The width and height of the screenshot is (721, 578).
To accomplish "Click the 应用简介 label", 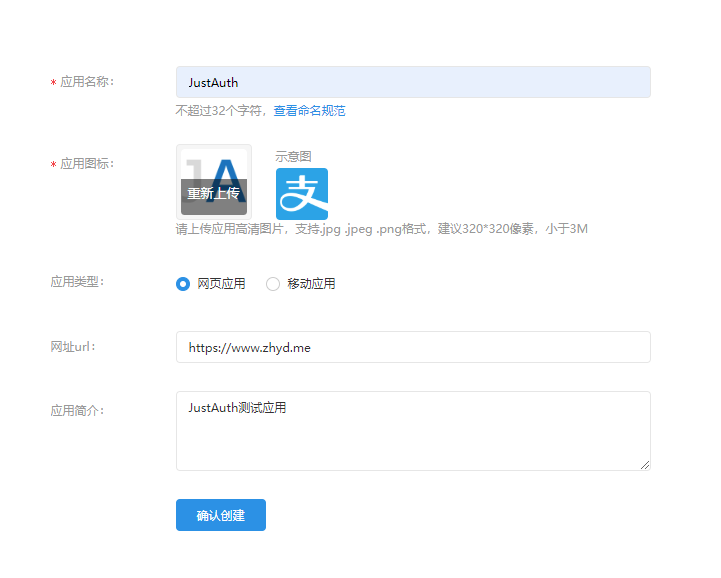I will point(78,410).
